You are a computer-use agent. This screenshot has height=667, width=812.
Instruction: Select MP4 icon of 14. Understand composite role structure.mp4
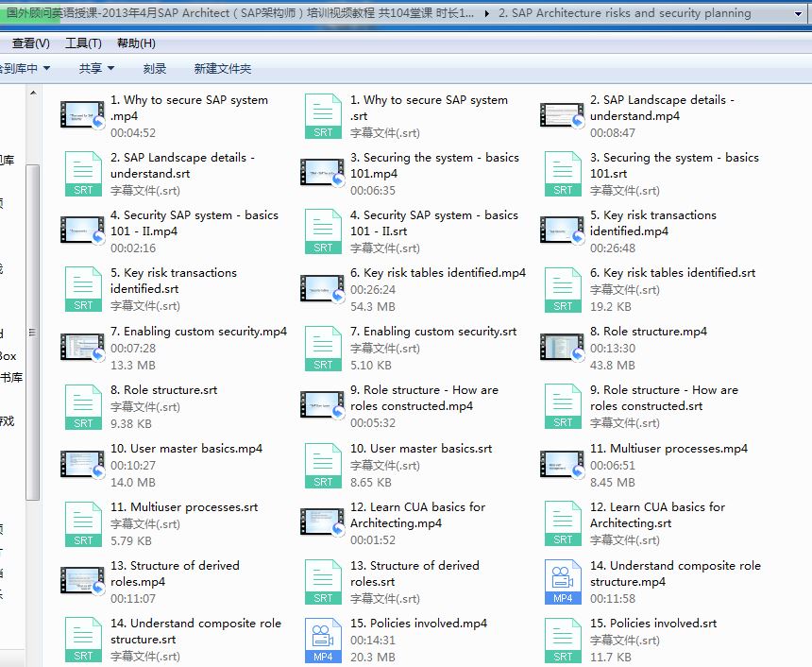tap(563, 582)
